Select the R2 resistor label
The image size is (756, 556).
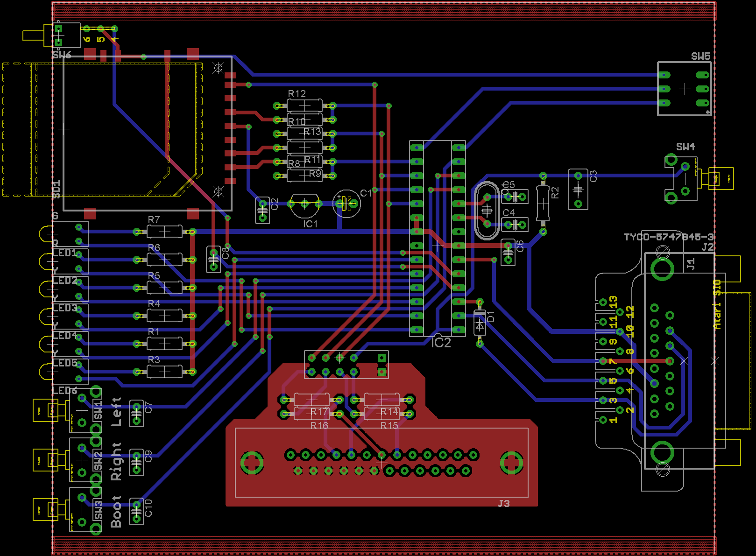(x=555, y=193)
